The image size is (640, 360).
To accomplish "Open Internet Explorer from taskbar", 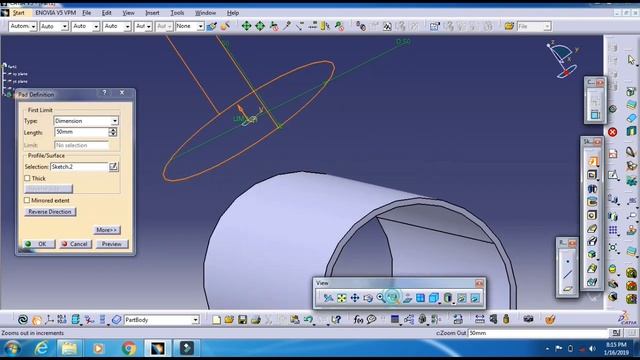I will pos(42,349).
